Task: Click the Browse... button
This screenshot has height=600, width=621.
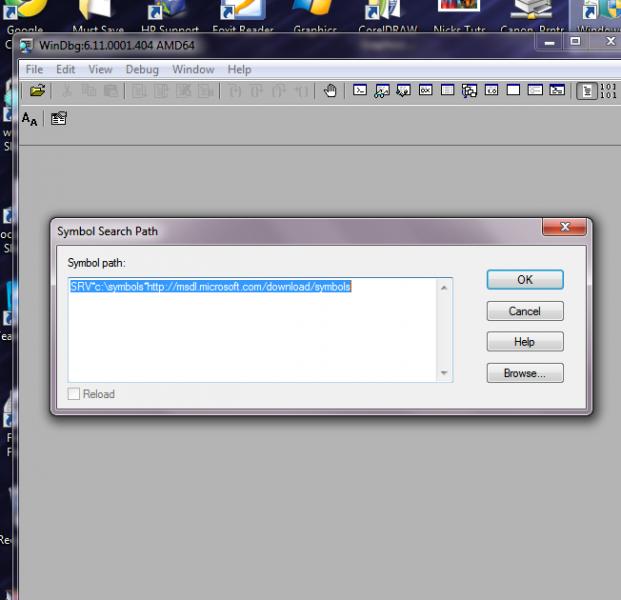Action: point(525,373)
